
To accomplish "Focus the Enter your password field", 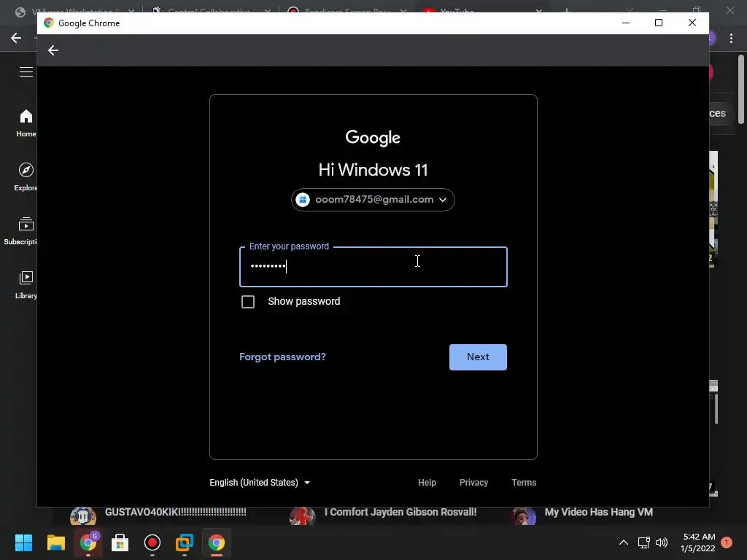I will (x=373, y=267).
